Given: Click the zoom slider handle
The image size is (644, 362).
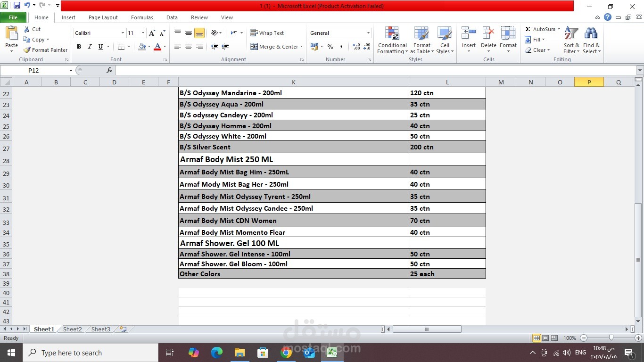Looking at the screenshot, I should point(611,338).
